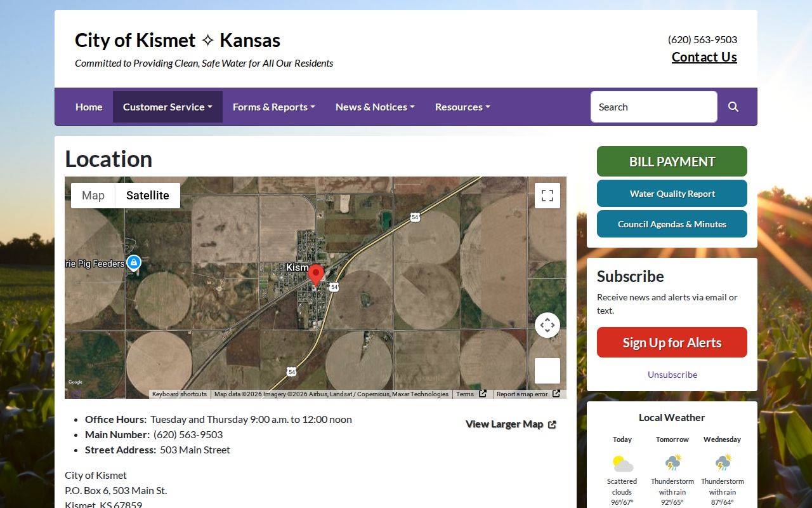This screenshot has height=508, width=812.
Task: Click the Report a map error link
Action: click(x=528, y=394)
